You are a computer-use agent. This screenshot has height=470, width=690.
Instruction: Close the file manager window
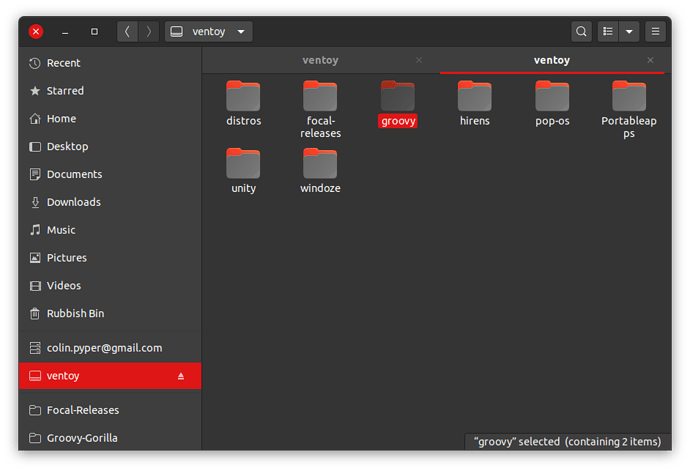coord(36,32)
